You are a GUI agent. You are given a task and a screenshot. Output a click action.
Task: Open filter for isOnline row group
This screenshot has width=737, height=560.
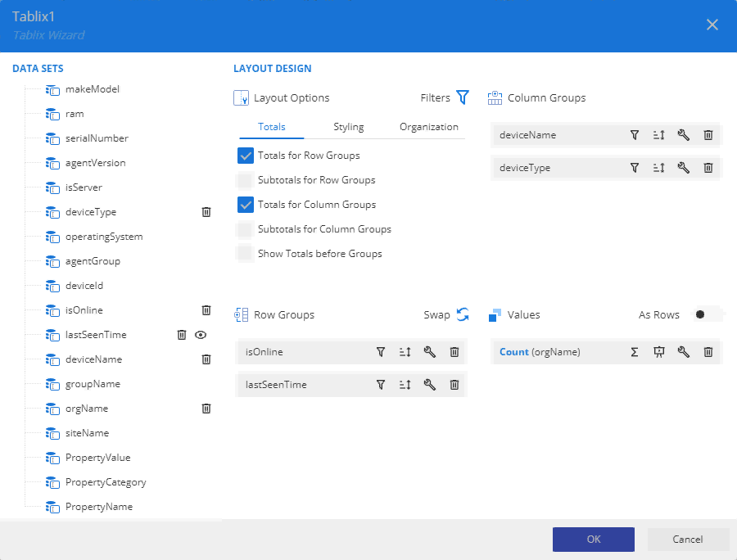click(381, 352)
